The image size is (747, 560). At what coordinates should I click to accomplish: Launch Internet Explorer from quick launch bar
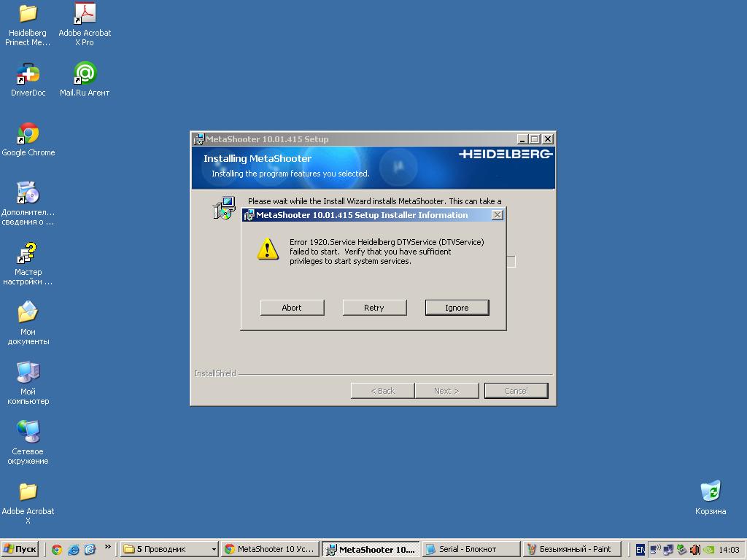(74, 550)
